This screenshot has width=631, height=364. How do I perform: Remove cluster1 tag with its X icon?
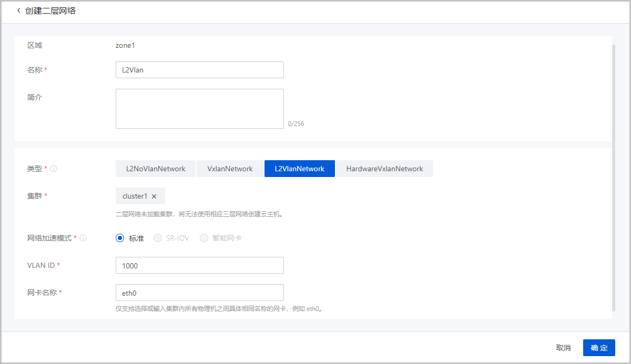(x=154, y=196)
